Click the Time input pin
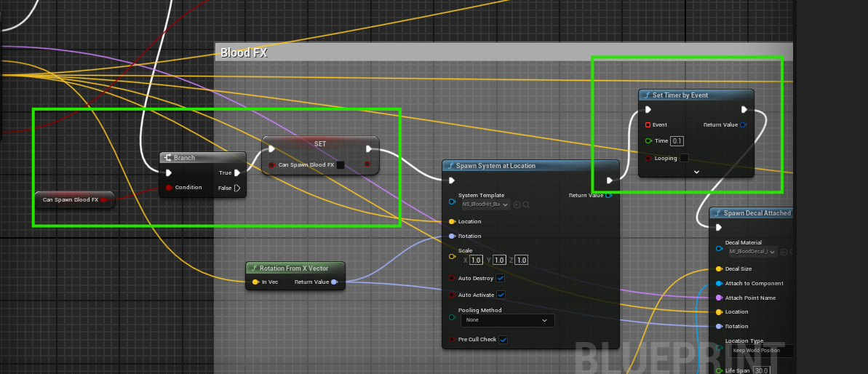 click(x=648, y=141)
